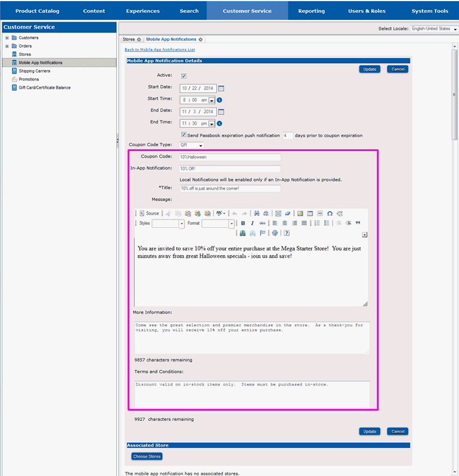Open the Coupon Code Type dropdown

191,145
